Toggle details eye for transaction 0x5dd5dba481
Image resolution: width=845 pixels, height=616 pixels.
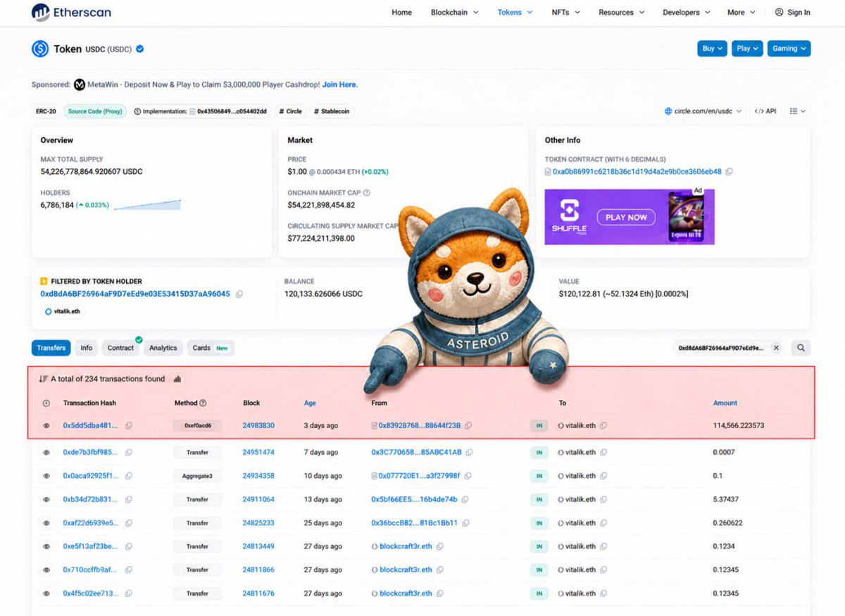point(46,426)
